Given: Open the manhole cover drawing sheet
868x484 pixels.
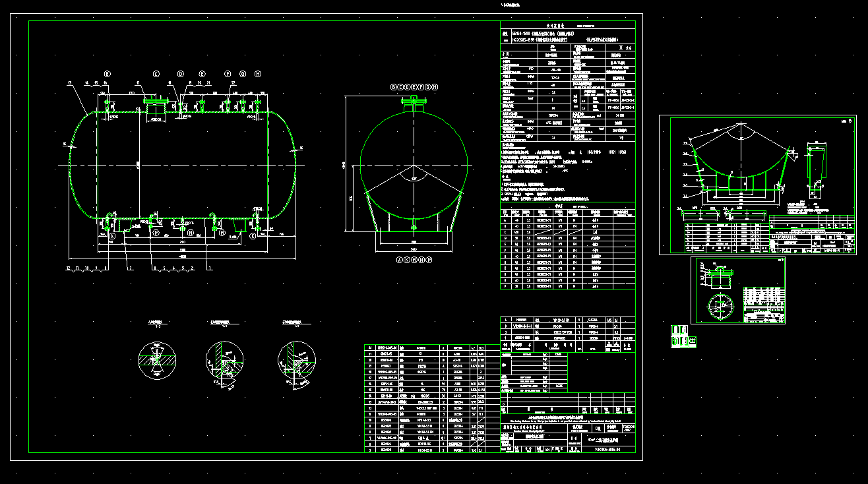Looking at the screenshot, I should pos(738,291).
